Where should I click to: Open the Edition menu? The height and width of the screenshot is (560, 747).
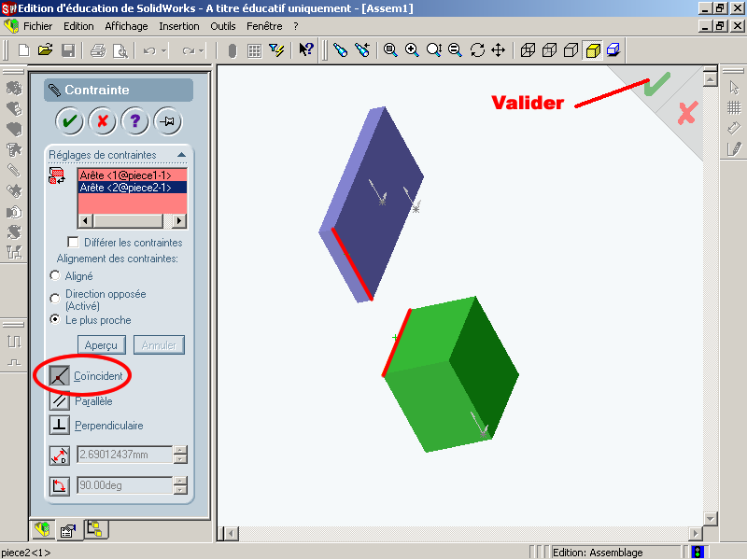pos(78,26)
